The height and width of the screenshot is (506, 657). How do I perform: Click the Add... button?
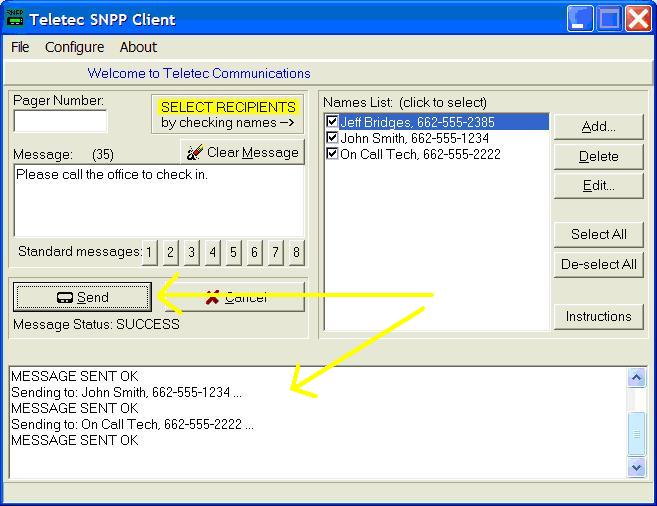point(598,126)
